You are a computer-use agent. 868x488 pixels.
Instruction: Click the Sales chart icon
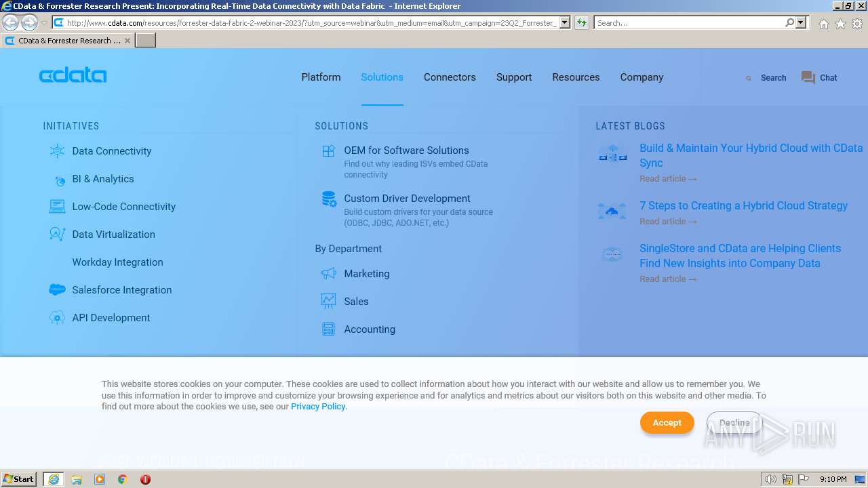point(329,301)
